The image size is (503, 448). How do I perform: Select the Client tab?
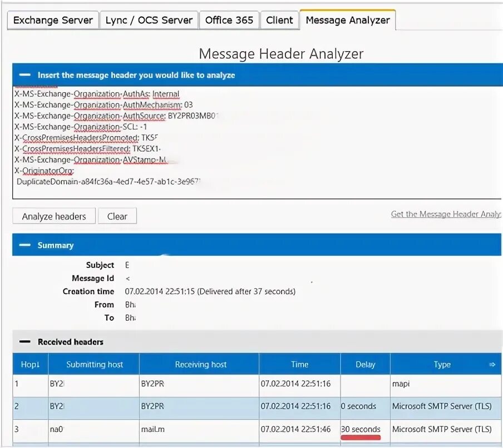point(279,20)
